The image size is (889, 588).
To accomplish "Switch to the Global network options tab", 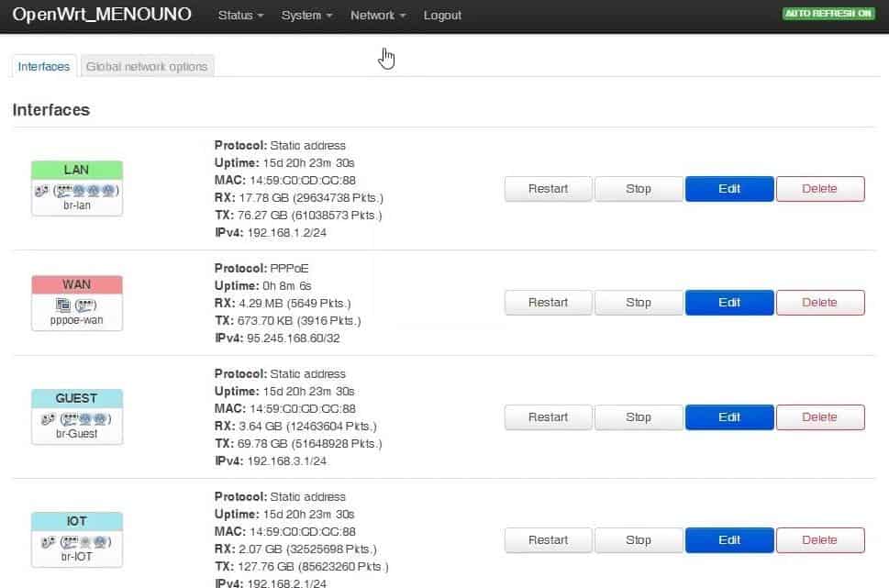I will tap(147, 66).
